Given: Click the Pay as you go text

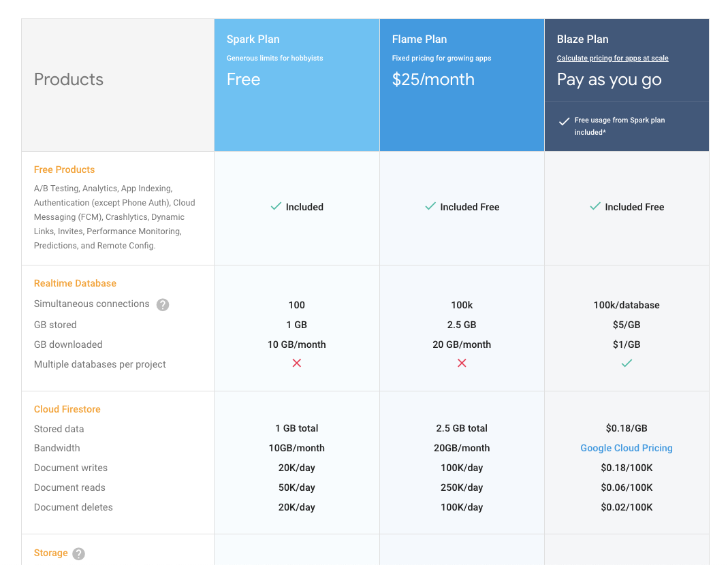Looking at the screenshot, I should click(609, 80).
